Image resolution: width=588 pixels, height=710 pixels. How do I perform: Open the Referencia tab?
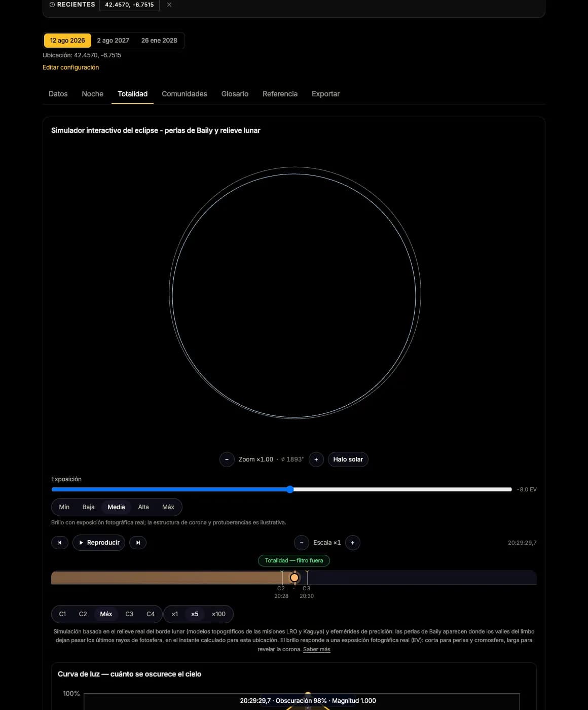coord(280,94)
